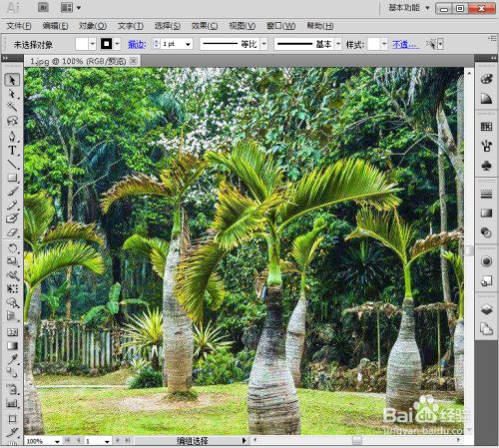
Task: Open the Artboards panel icon
Action: point(486,329)
